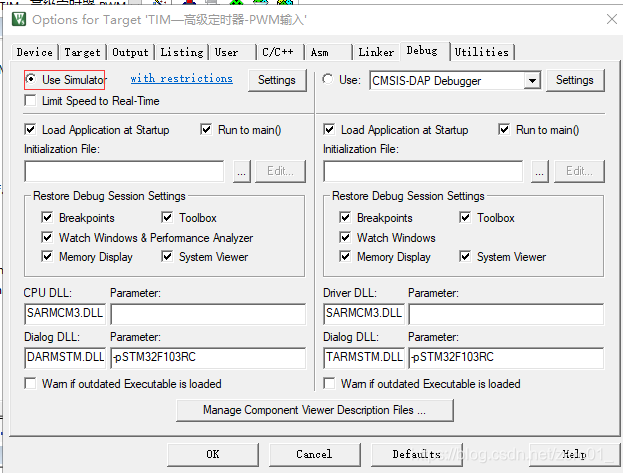Click the Defaults button
Image resolution: width=623 pixels, height=473 pixels.
click(x=417, y=455)
